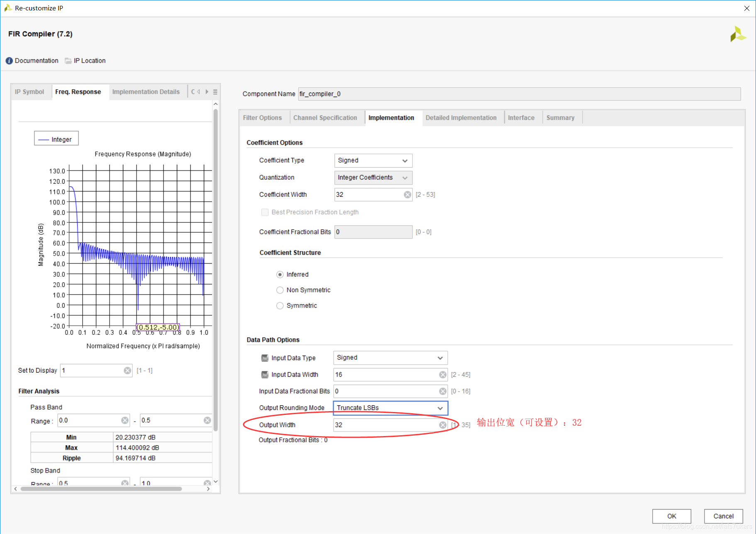Click the horizontal scrollbar of the left panel
The width and height of the screenshot is (756, 534).
101,489
